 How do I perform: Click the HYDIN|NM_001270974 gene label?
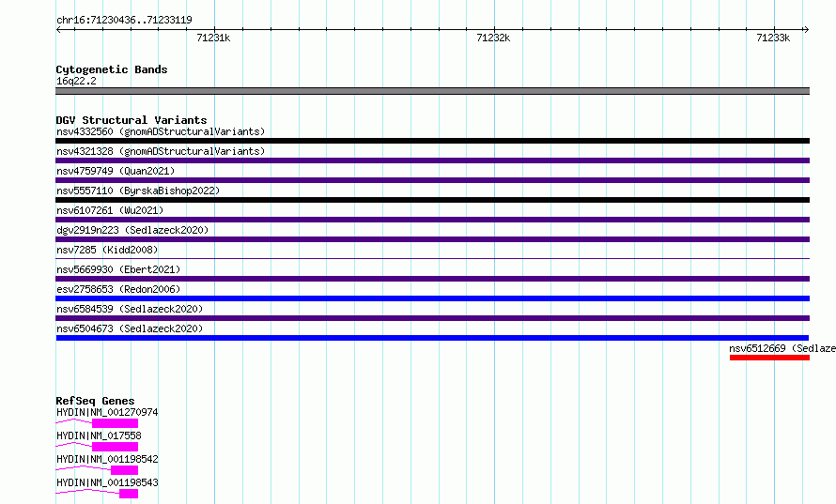point(107,412)
